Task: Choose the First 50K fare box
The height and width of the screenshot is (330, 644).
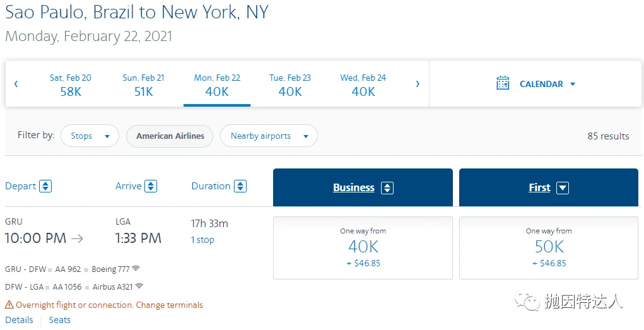Action: pos(549,247)
